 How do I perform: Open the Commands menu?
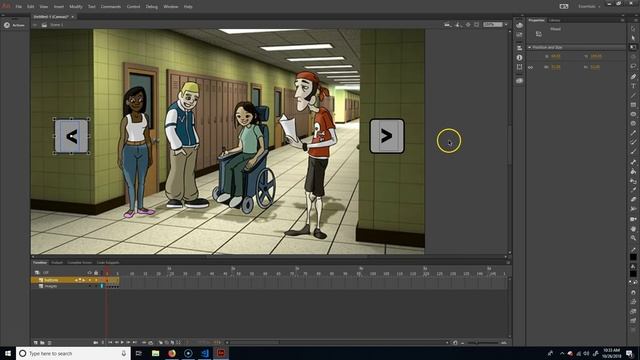[111, 7]
